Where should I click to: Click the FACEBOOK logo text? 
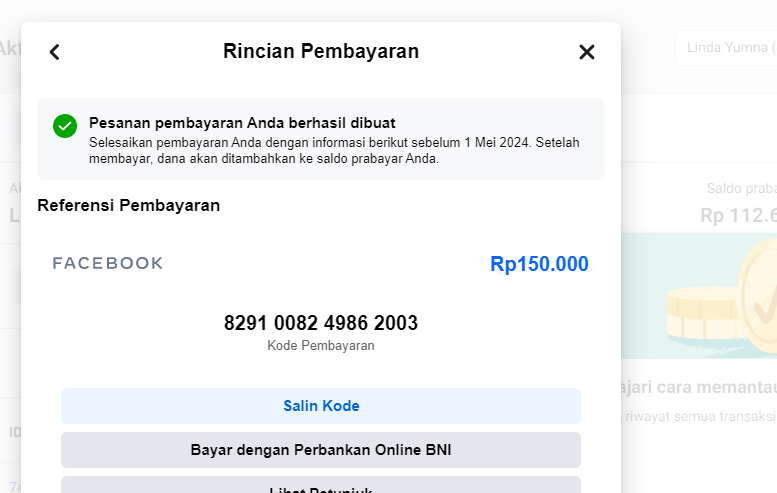pyautogui.click(x=108, y=263)
